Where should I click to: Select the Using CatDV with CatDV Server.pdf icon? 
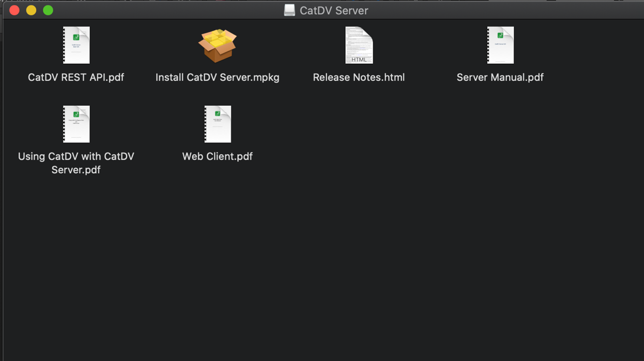click(x=76, y=124)
